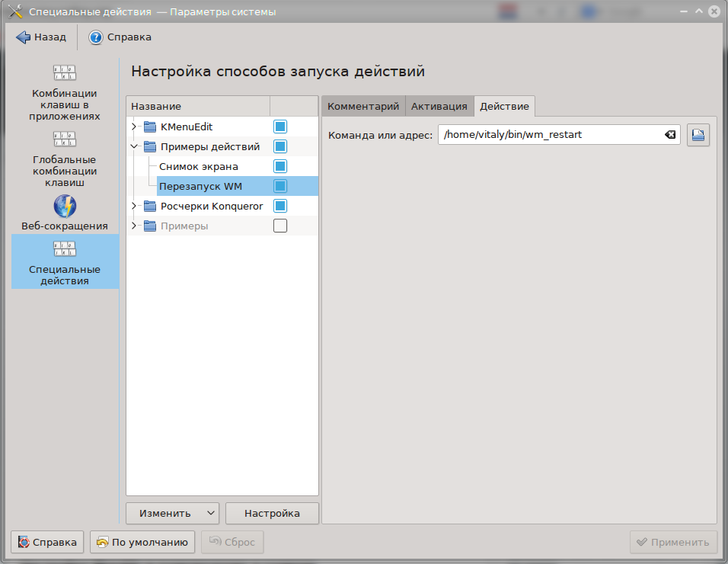Select the Специальные действия sidebar icon

tap(65, 249)
